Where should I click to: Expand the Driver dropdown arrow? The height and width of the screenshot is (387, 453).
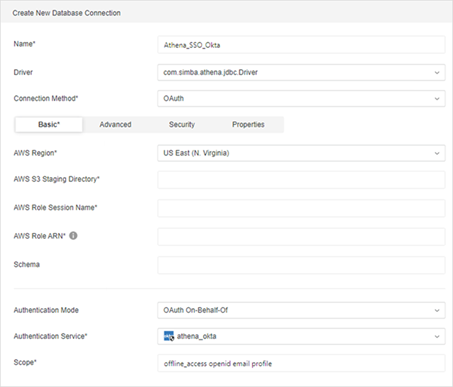[x=437, y=73]
